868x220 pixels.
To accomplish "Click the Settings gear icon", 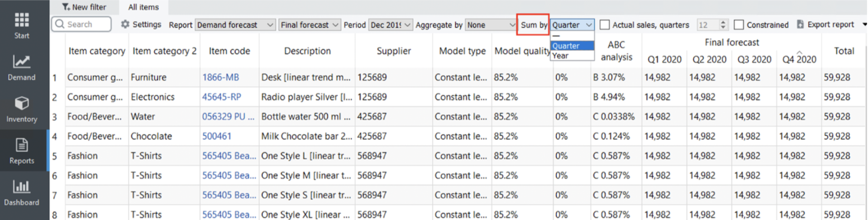I will (x=125, y=24).
